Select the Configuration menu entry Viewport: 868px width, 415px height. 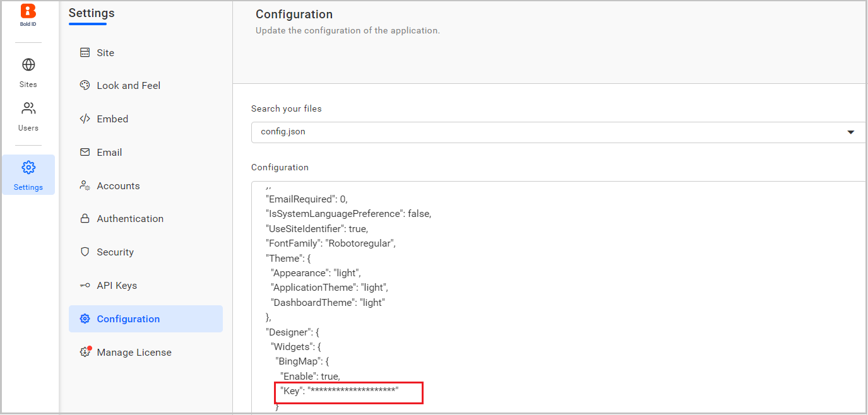[128, 319]
